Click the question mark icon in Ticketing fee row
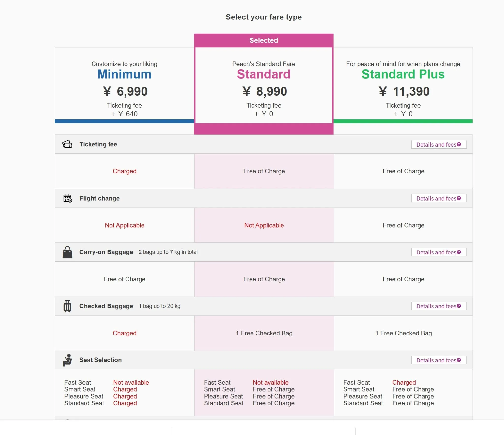 pyautogui.click(x=459, y=144)
